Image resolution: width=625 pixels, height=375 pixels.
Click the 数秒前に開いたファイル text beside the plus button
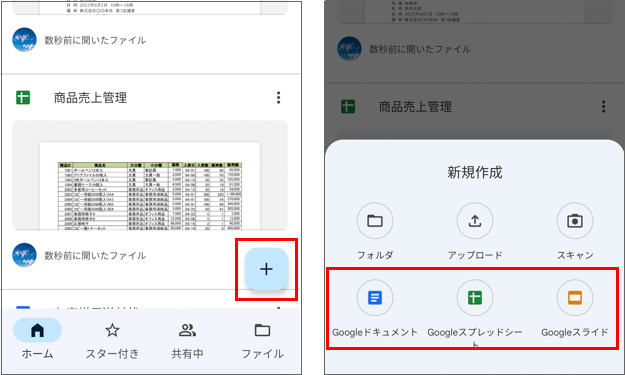coord(95,255)
